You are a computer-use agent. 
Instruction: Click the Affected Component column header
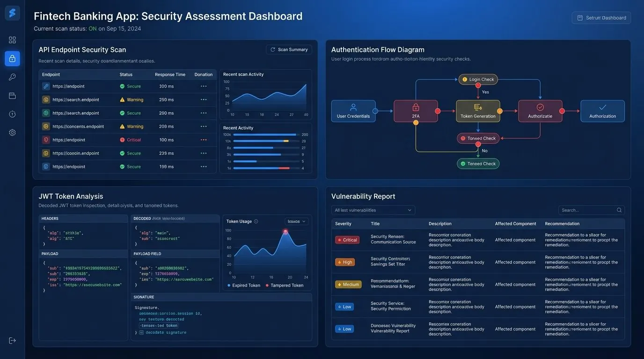[x=516, y=224]
